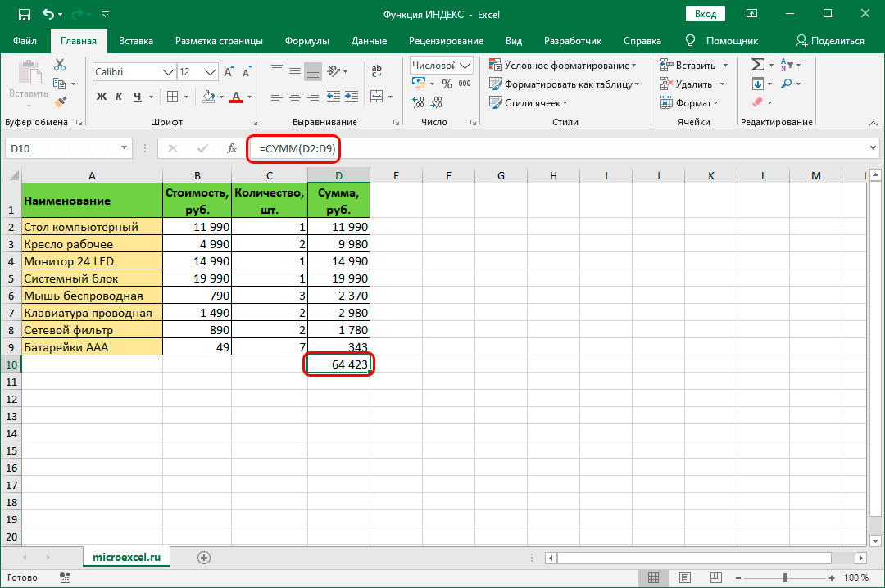885x588 pixels.
Task: Add a new sheet with the plus icon
Action: 204,557
